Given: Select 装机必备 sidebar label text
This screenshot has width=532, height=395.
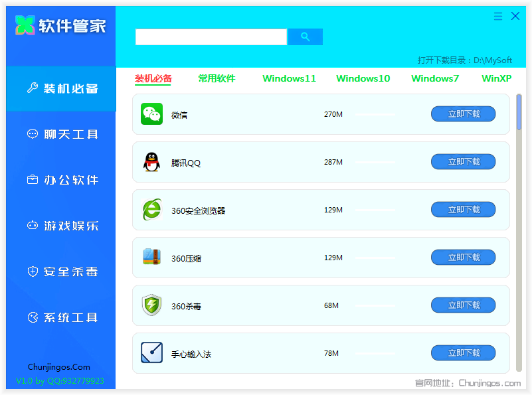Looking at the screenshot, I should (71, 88).
